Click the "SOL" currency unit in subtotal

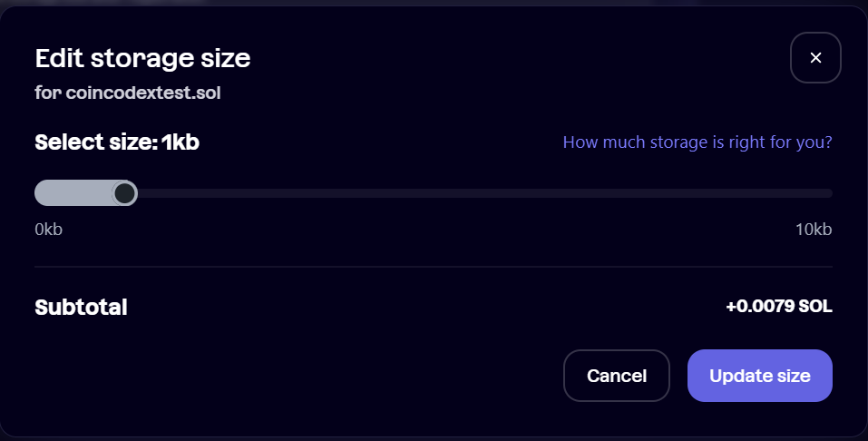point(815,307)
